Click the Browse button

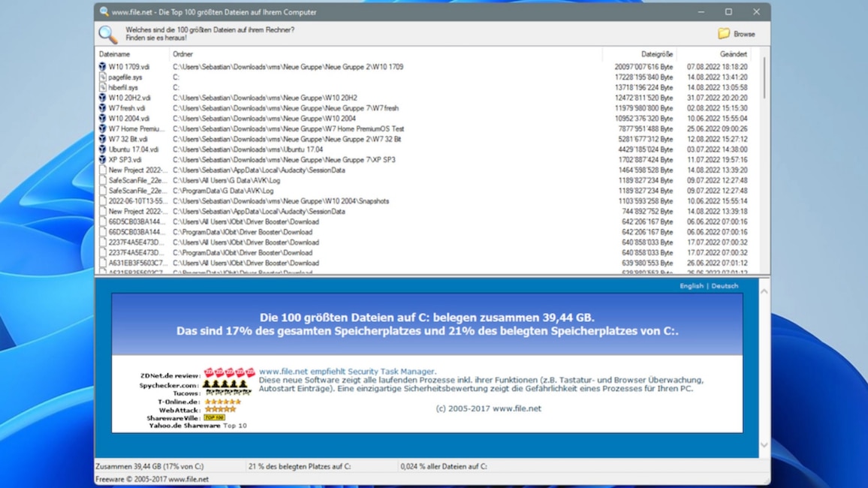click(x=737, y=34)
